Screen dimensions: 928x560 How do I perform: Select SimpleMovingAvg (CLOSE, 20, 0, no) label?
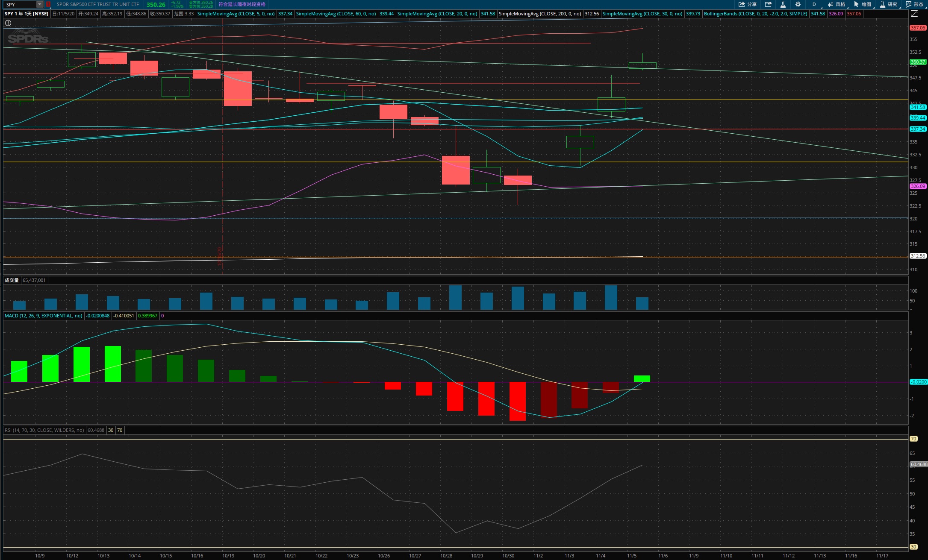[x=437, y=14]
